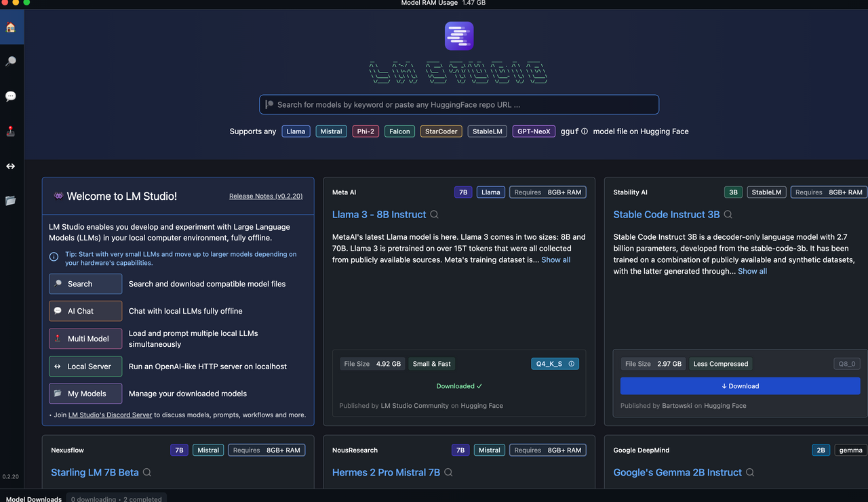Open the Multi Model sidebar joystick icon
Screen dimensions: 868x502
10,131
